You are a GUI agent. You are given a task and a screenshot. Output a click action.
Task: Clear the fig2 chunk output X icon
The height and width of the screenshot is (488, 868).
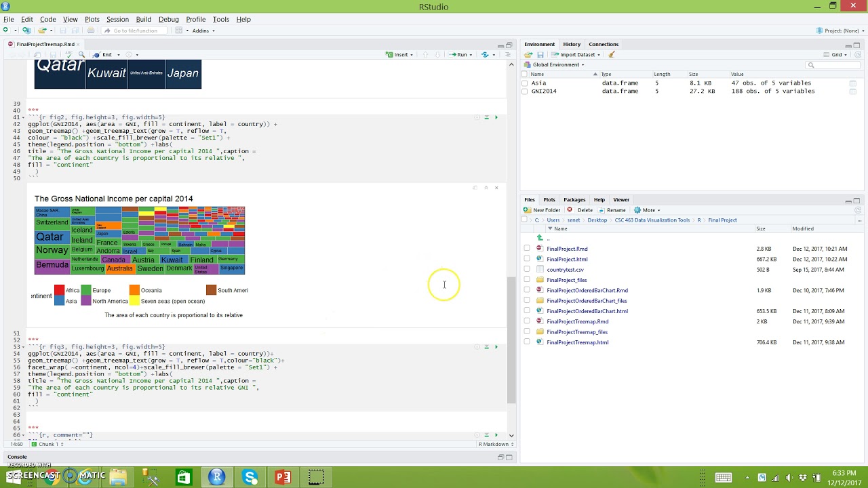496,188
